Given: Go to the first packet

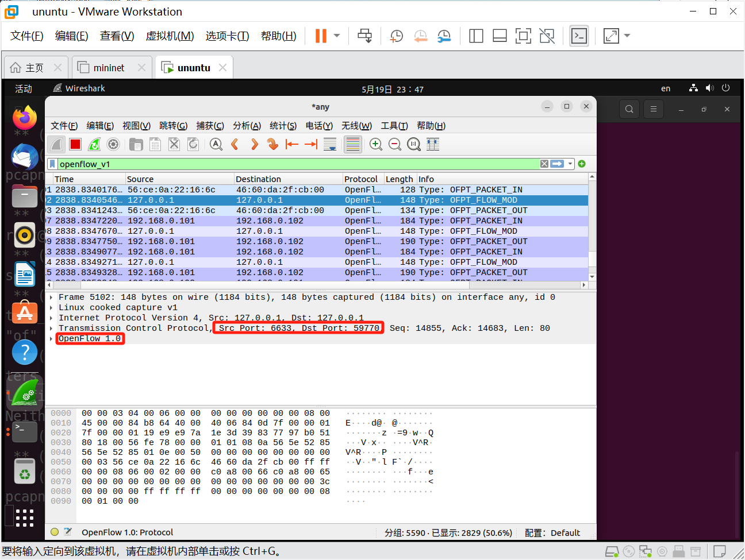Looking at the screenshot, I should (x=292, y=144).
